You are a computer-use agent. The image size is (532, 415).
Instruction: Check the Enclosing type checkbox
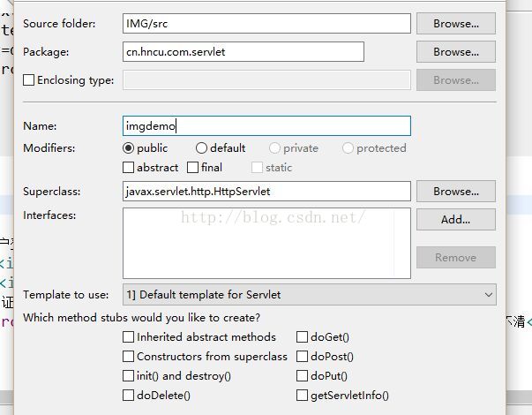[28, 80]
